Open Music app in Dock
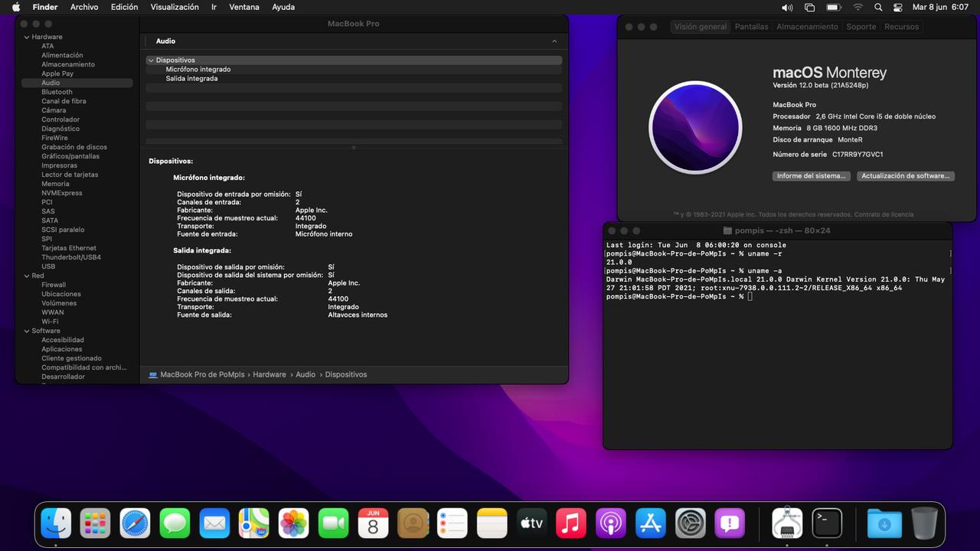980x551 pixels. (571, 523)
